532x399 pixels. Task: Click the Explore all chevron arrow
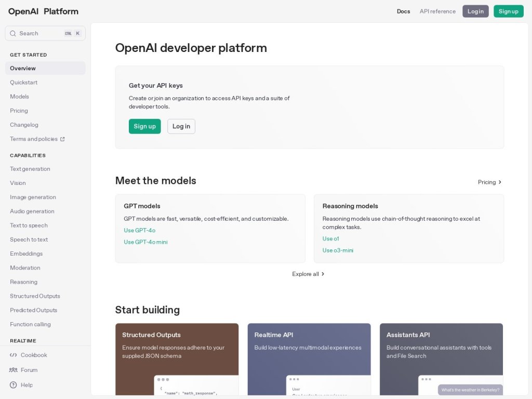pyautogui.click(x=323, y=274)
